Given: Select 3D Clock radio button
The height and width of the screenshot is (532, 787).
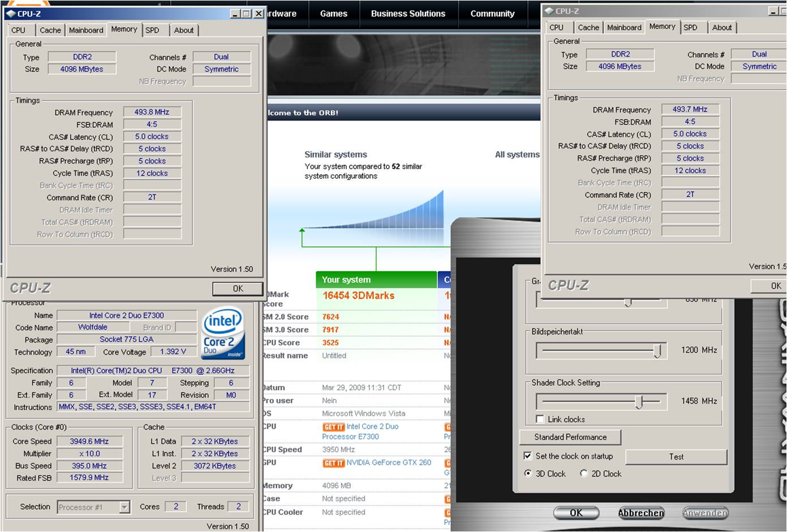Looking at the screenshot, I should tap(528, 474).
